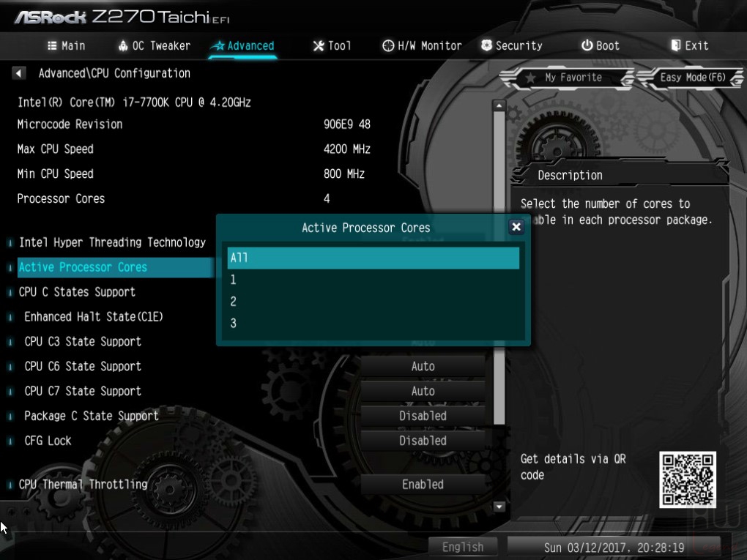Select the Advanced tab

(x=243, y=45)
